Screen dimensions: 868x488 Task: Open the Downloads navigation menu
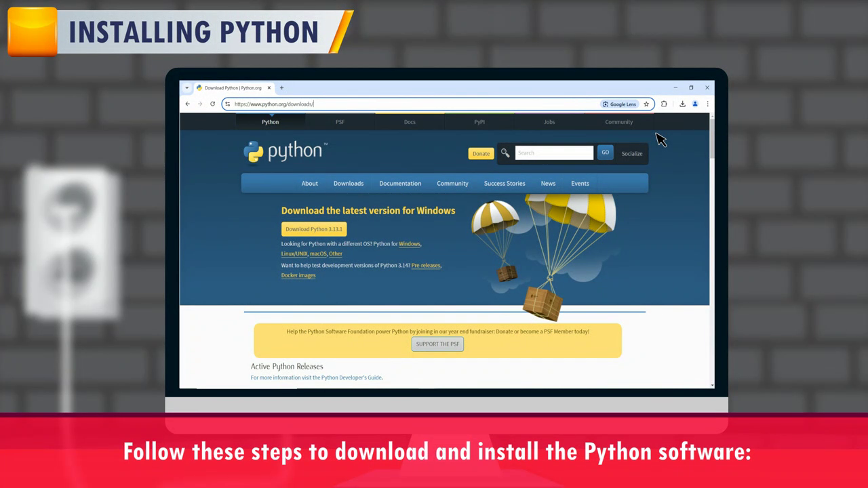coord(349,184)
